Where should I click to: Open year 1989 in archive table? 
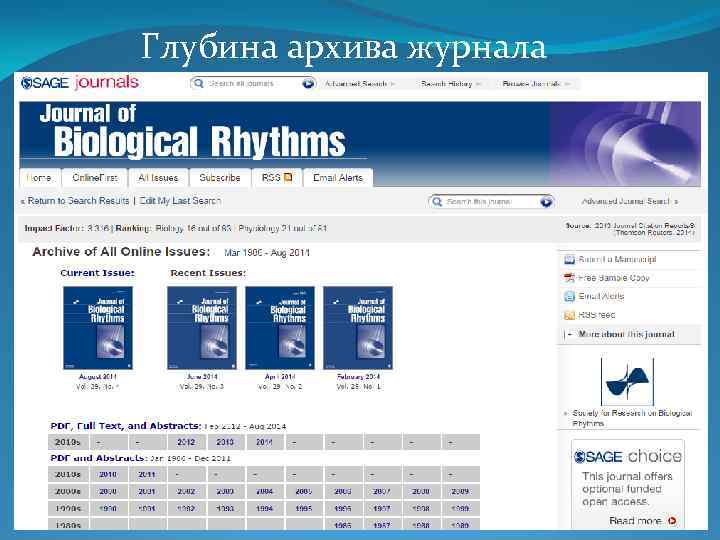click(x=460, y=525)
